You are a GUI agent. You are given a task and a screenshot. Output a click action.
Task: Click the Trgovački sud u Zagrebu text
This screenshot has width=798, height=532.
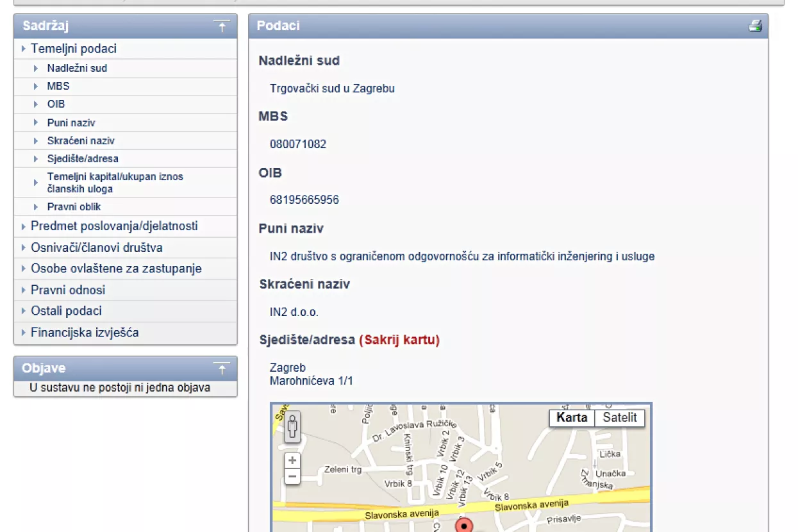tap(332, 88)
